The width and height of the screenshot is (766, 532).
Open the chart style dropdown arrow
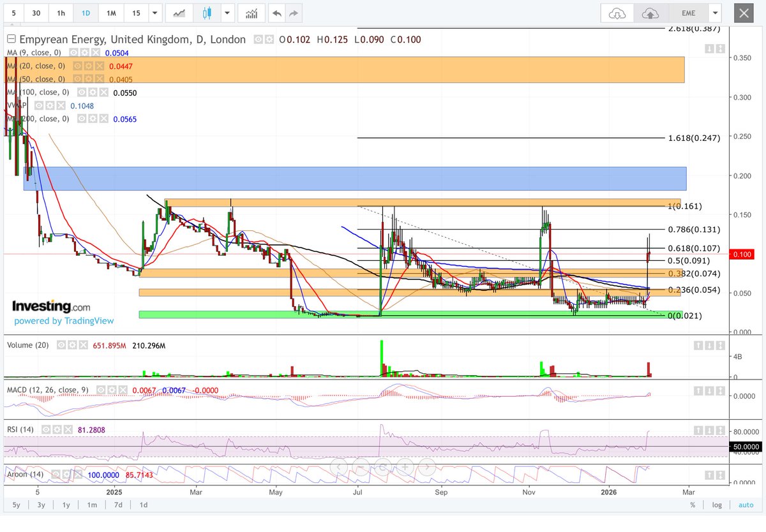pyautogui.click(x=227, y=13)
